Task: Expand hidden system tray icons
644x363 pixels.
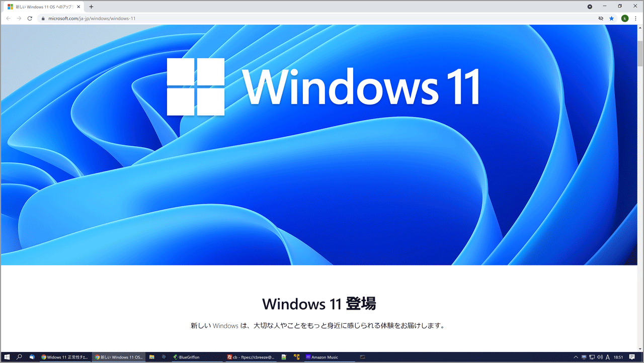Action: [576, 357]
